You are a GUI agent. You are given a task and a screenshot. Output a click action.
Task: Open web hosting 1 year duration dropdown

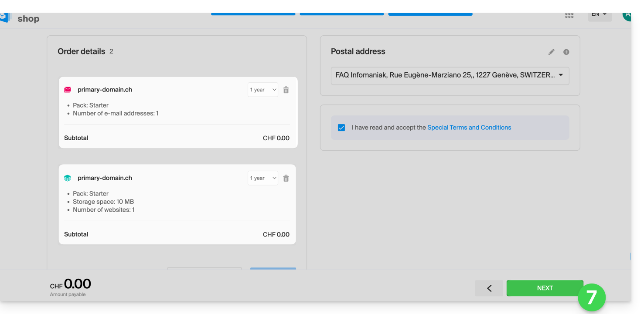point(262,178)
